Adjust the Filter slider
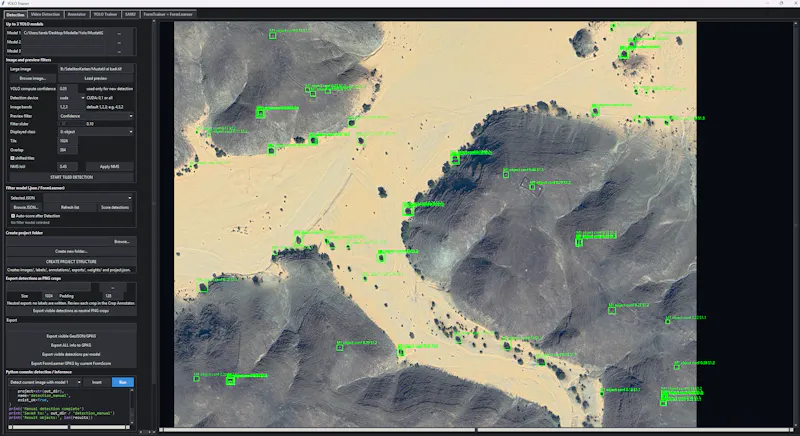Viewport: 800px width, 436px height. (70, 124)
